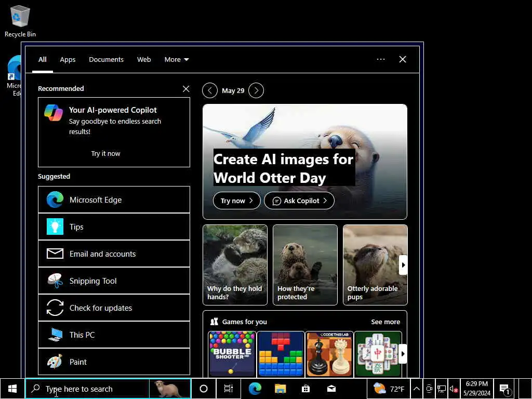Open the Windows Start button
This screenshot has width=532, height=399.
(x=12, y=389)
